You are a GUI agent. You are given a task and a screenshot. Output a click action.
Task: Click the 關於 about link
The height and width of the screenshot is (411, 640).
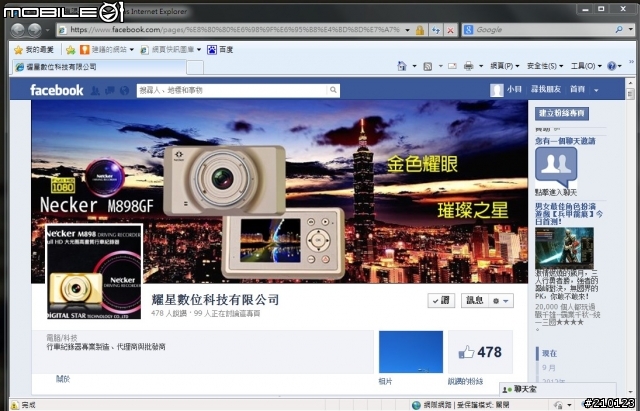click(63, 379)
